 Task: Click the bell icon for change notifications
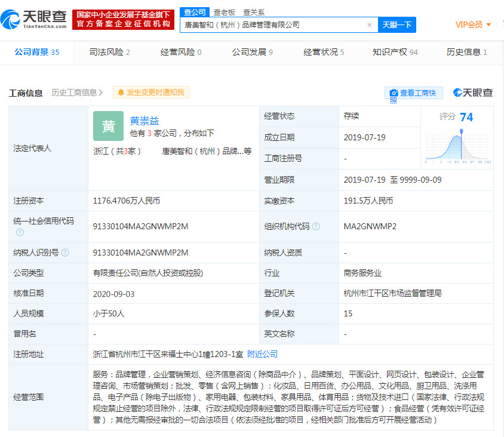point(121,93)
